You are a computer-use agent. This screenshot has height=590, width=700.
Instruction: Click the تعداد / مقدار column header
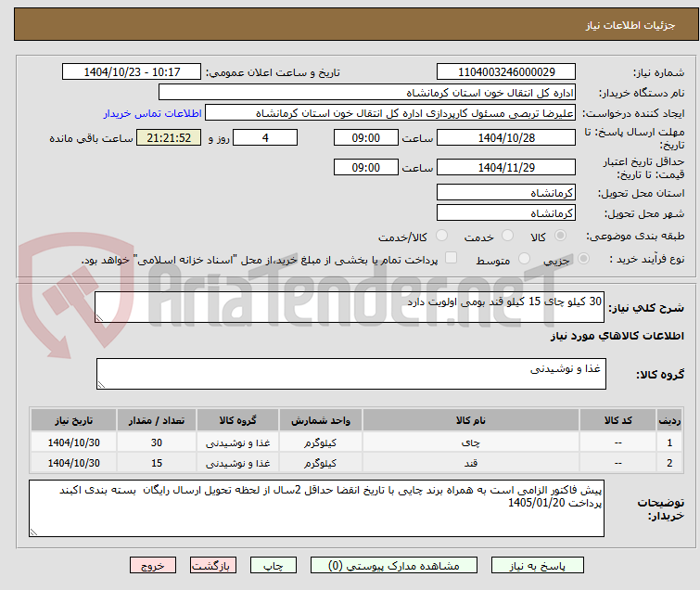[157, 420]
